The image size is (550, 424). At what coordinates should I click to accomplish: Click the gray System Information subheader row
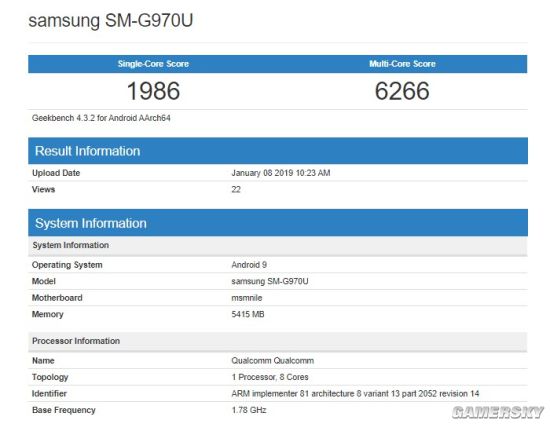(x=278, y=245)
